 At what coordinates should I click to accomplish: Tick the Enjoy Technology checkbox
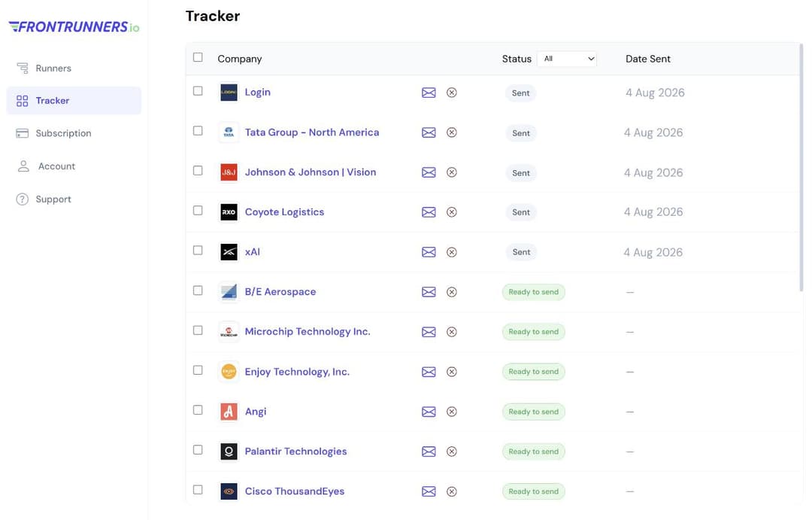point(198,370)
